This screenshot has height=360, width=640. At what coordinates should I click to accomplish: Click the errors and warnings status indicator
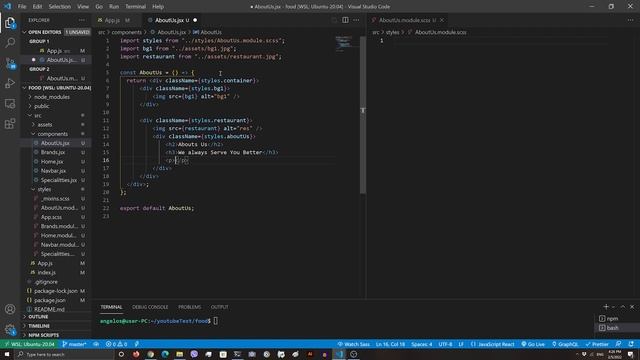116,344
